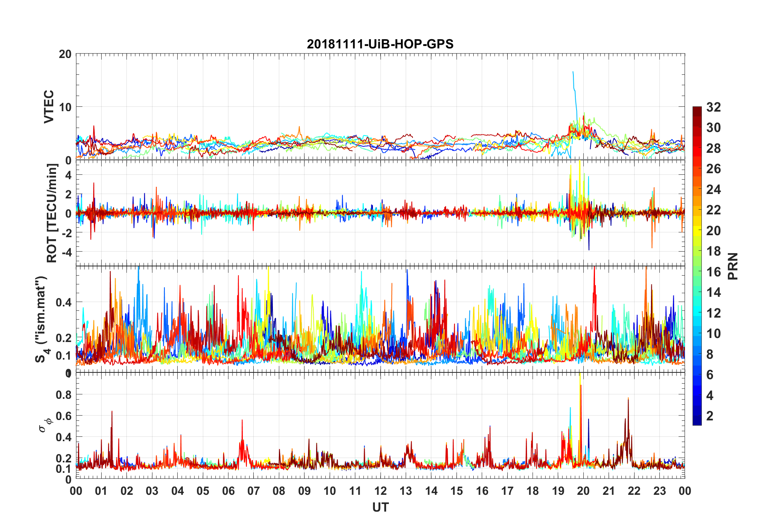Image resolution: width=761 pixels, height=532 pixels.
Task: Choose PRN colorbar tick label 16
Action: tap(714, 272)
